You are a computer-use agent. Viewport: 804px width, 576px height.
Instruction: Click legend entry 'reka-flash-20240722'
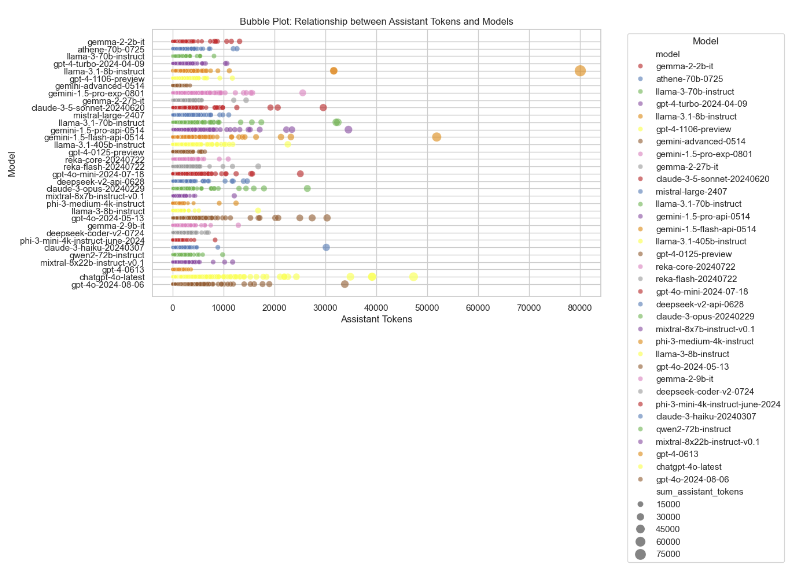696,279
